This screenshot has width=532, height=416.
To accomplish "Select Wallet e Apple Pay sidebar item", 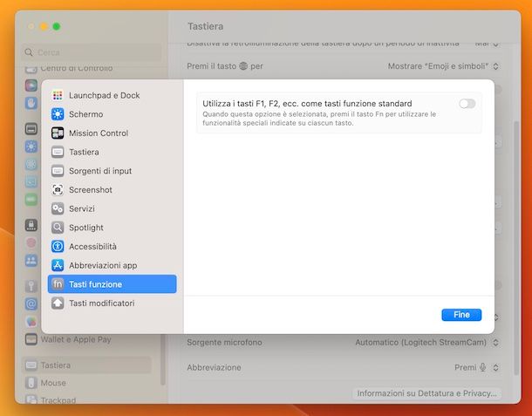I will tap(86, 339).
